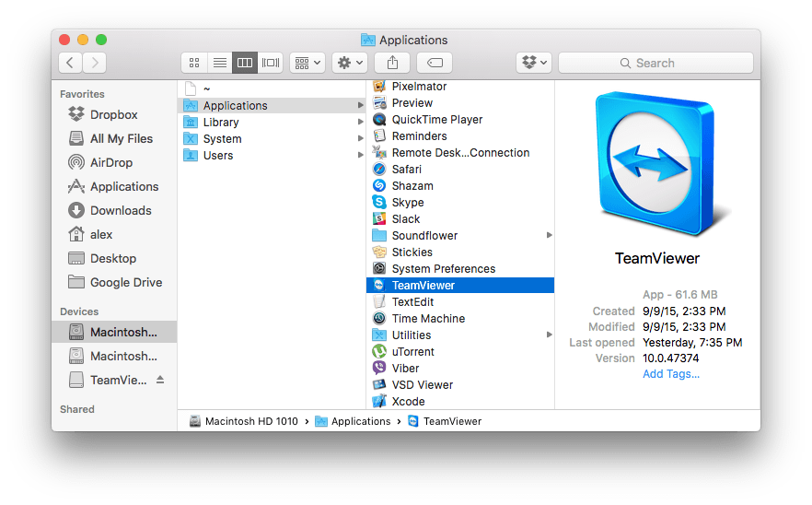Select Xcode app icon
This screenshot has width=812, height=505.
tap(379, 401)
